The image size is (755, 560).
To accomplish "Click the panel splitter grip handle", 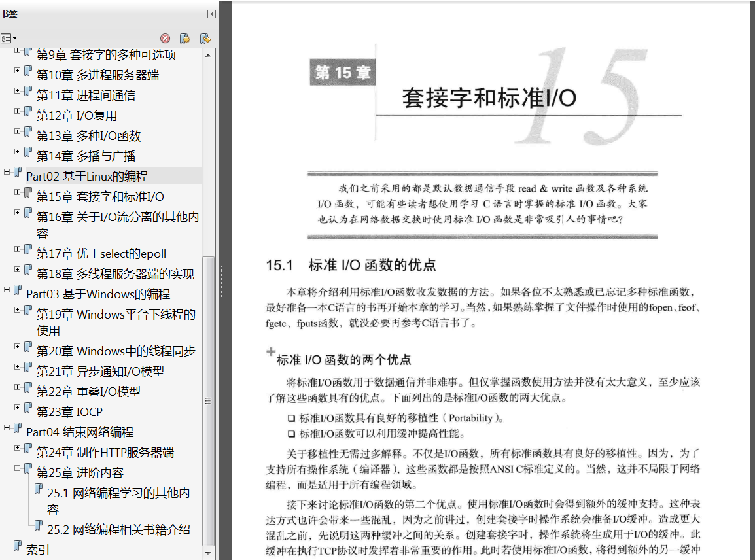I will (x=221, y=282).
